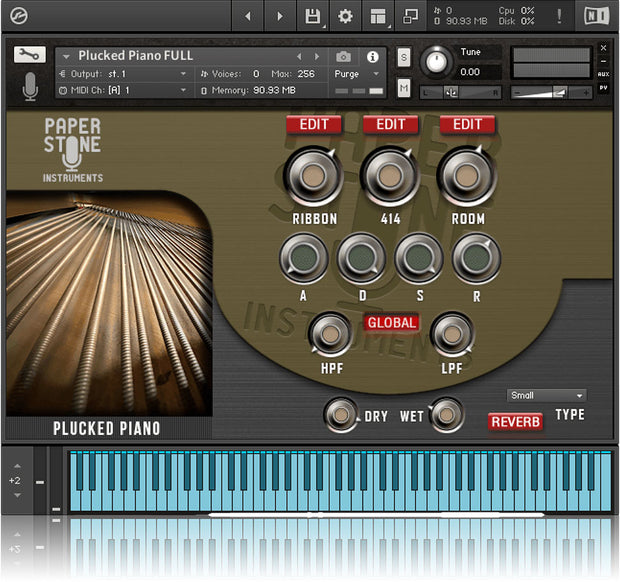The image size is (620, 582).
Task: Toggle the REVERB button
Action: pyautogui.click(x=515, y=421)
